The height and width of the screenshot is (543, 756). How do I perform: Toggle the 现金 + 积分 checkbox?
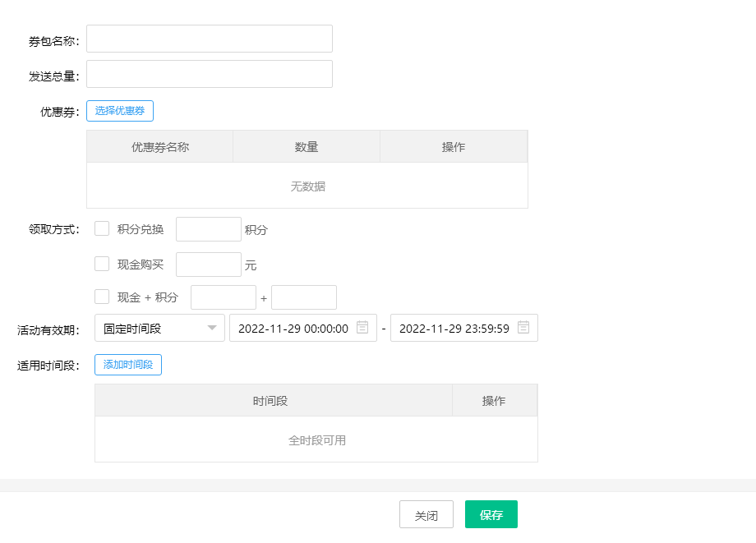click(x=102, y=297)
